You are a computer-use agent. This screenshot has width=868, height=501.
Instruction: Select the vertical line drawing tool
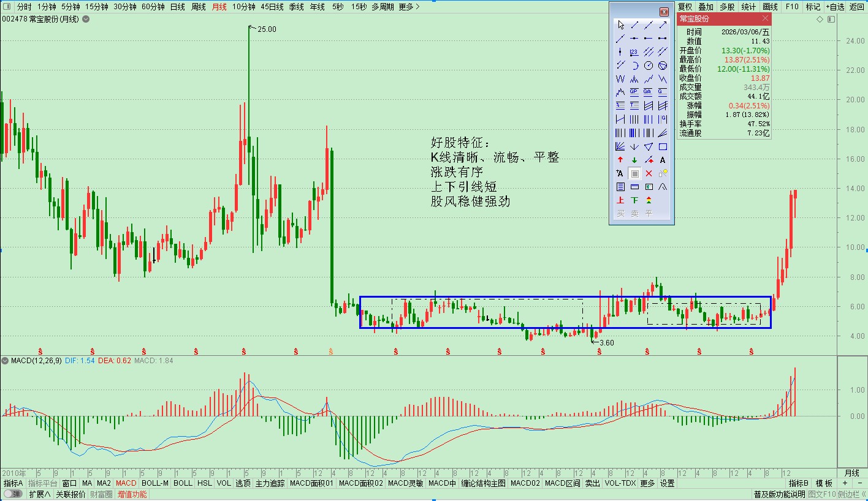click(x=620, y=52)
